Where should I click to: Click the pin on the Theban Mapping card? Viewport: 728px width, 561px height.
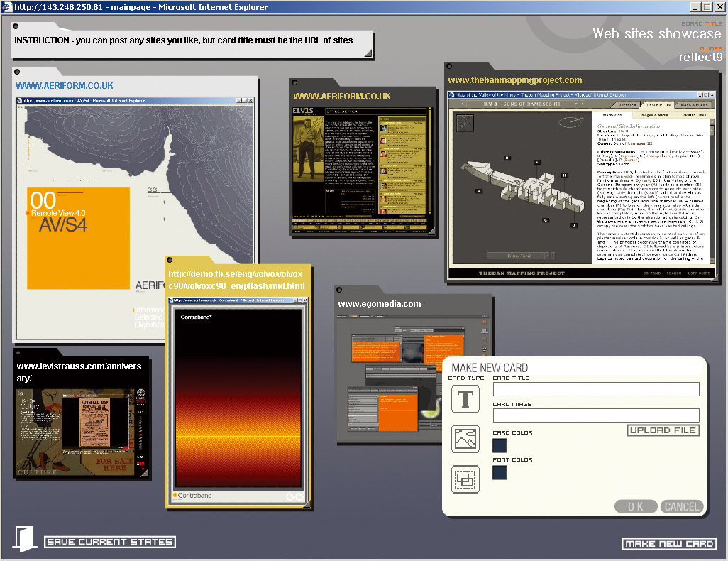coord(450,67)
